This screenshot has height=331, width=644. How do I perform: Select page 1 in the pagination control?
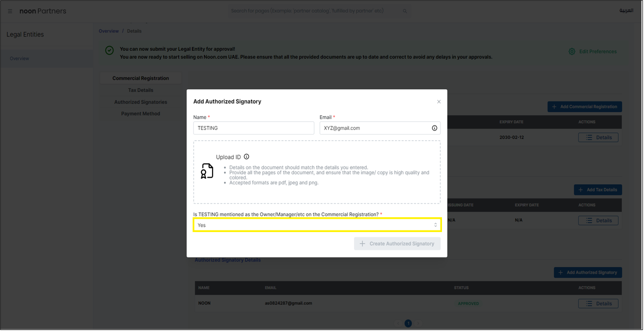[408, 323]
